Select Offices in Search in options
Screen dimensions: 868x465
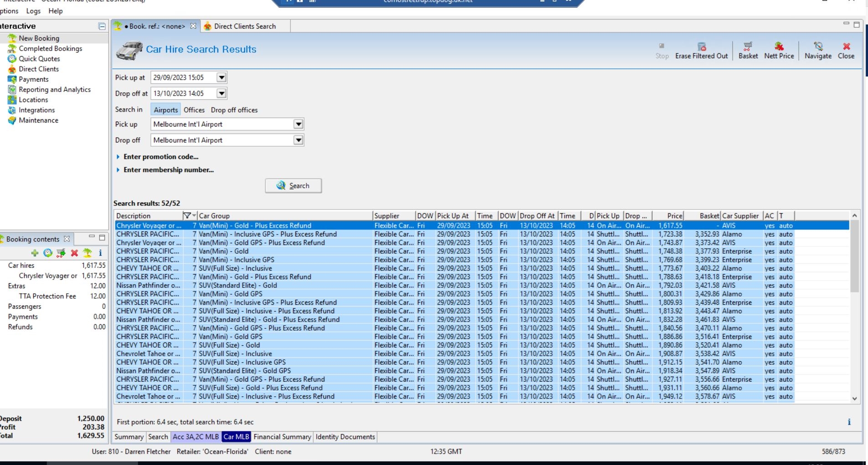tap(194, 110)
